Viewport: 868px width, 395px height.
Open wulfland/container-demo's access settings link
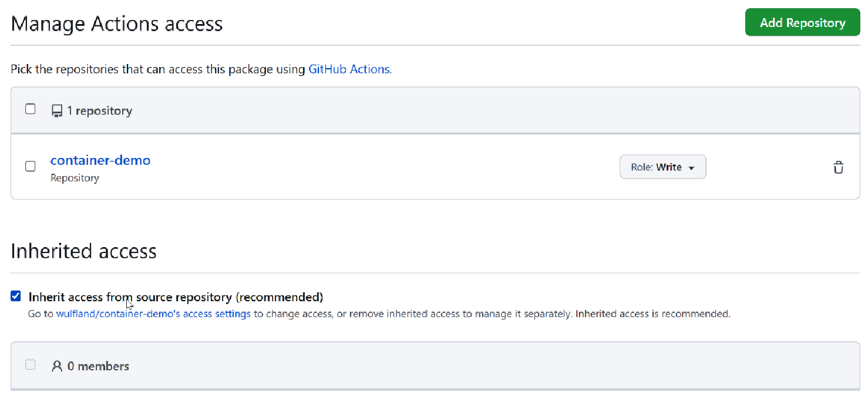point(153,314)
